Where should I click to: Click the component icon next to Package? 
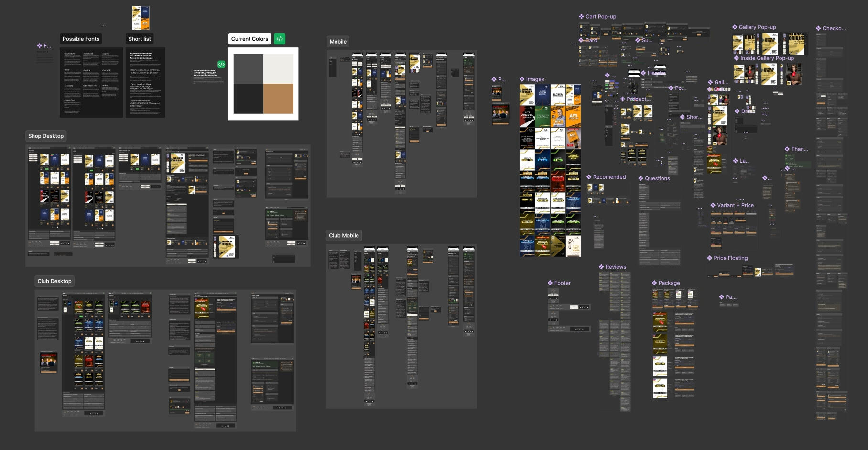[654, 283]
